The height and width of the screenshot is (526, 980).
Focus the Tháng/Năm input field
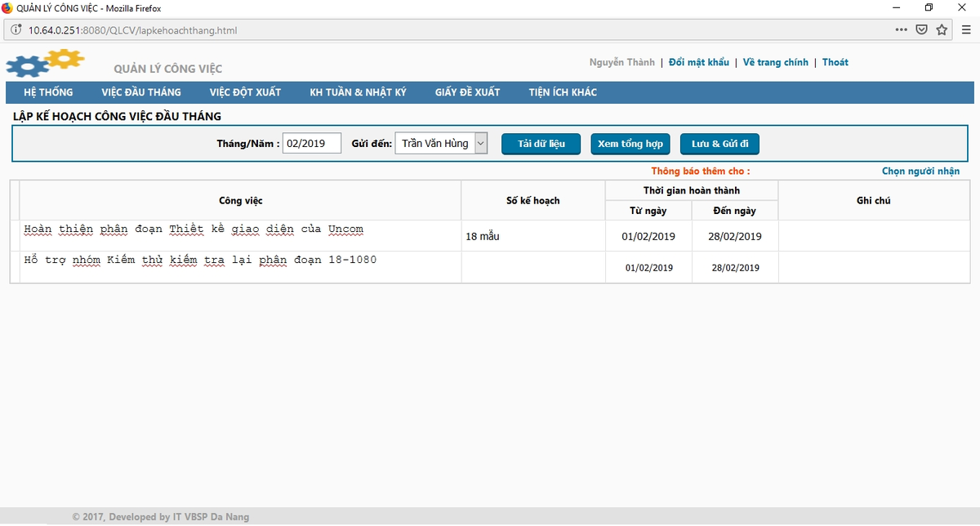pos(312,144)
